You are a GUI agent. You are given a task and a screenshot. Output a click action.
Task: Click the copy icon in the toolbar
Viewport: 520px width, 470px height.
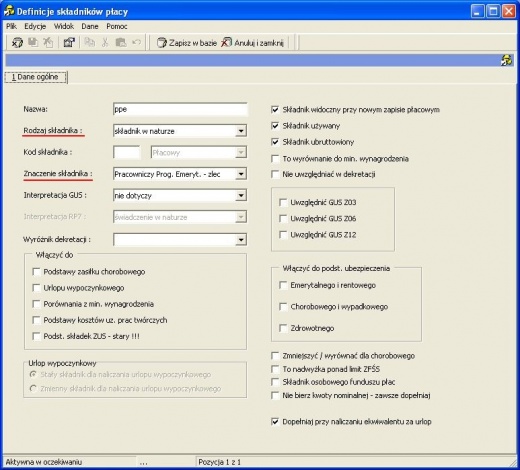coord(89,42)
